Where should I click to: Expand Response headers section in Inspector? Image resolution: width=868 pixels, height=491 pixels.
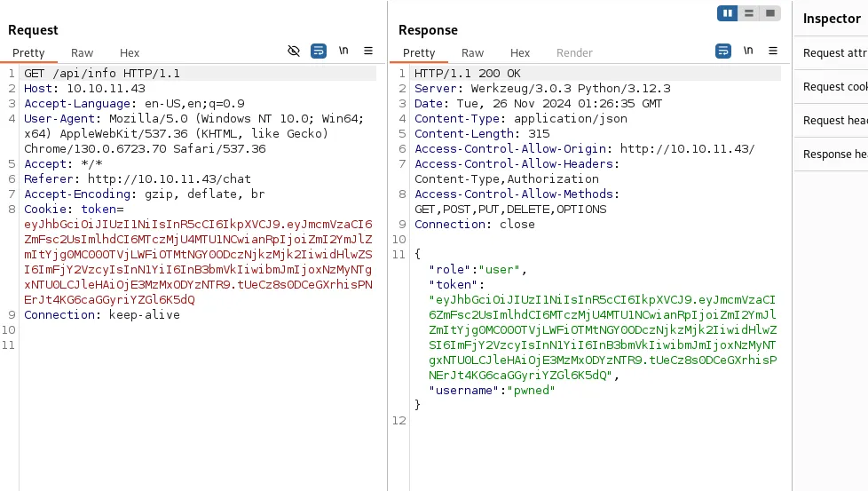click(835, 154)
